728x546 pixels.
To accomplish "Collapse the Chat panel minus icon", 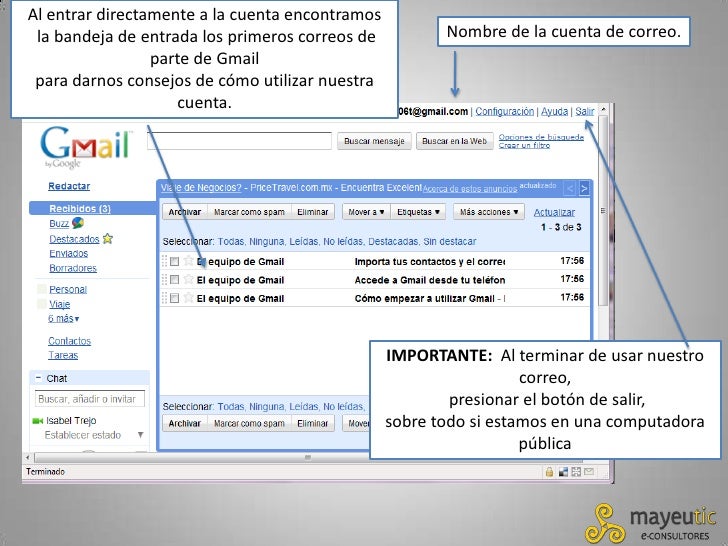I will tap(39, 378).
